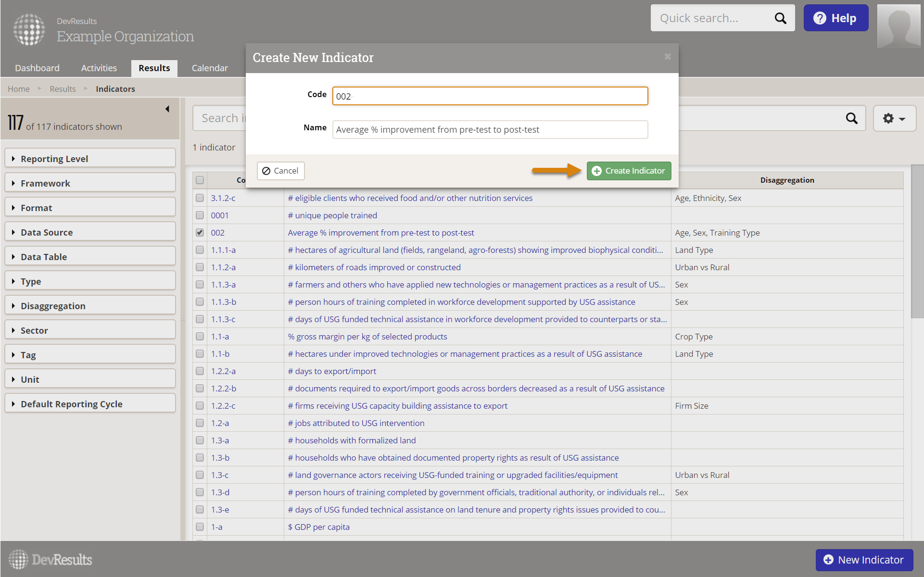Uncheck the 002 indicator checkbox
This screenshot has width=924, height=577.
pyautogui.click(x=200, y=233)
